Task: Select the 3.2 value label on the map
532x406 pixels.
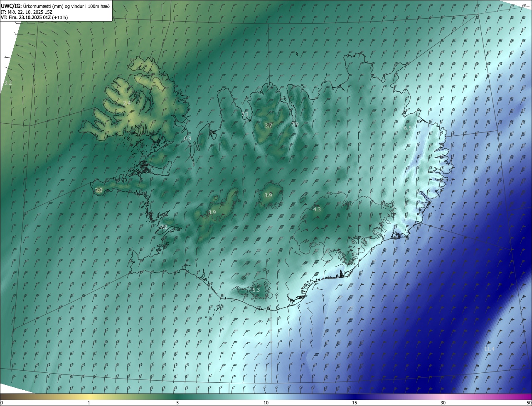Action: [x=8, y=83]
